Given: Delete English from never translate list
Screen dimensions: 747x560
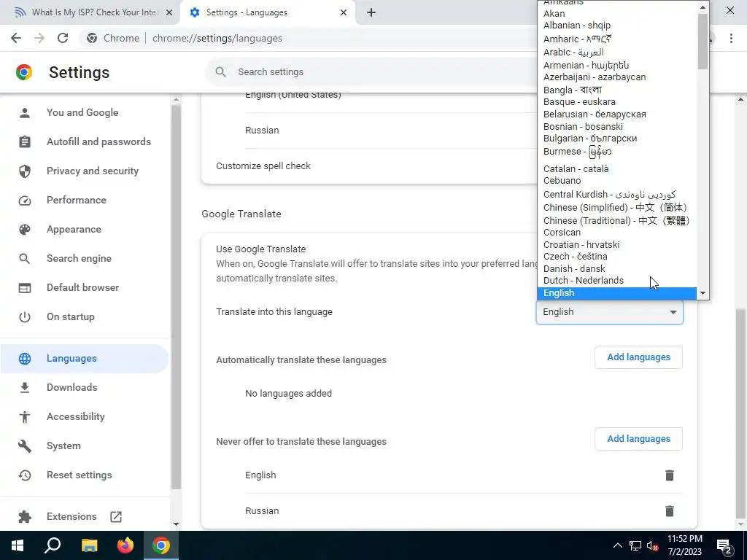Looking at the screenshot, I should 670,475.
